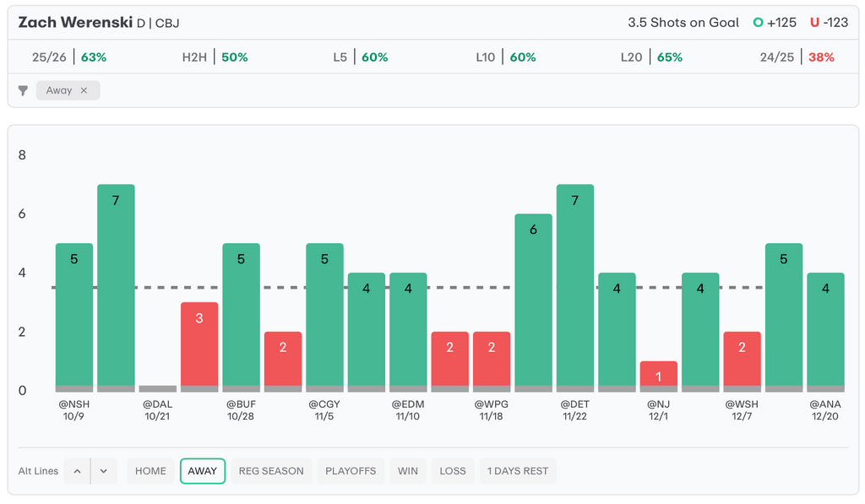Enable the REG SEASON filter
Viewport: 865px width, 504px height.
(271, 471)
